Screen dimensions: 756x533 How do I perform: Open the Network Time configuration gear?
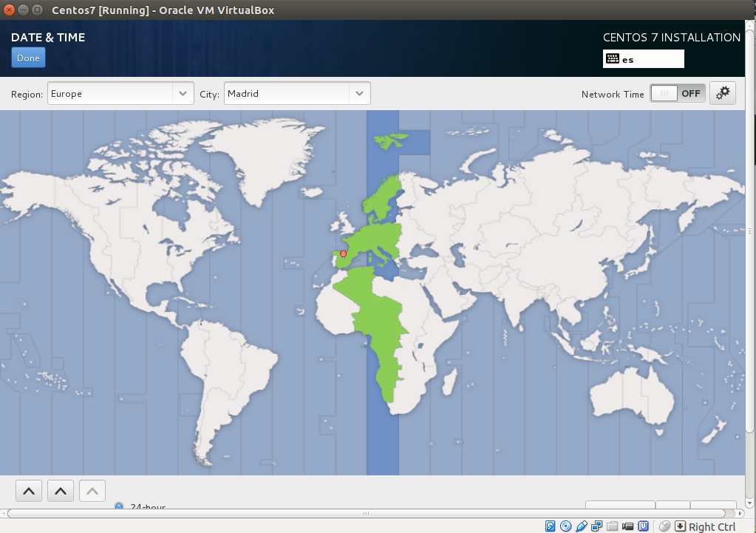point(722,92)
